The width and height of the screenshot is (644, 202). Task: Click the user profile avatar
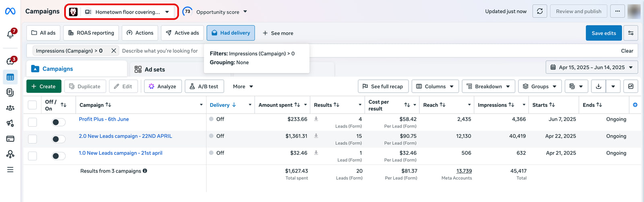pos(634,11)
